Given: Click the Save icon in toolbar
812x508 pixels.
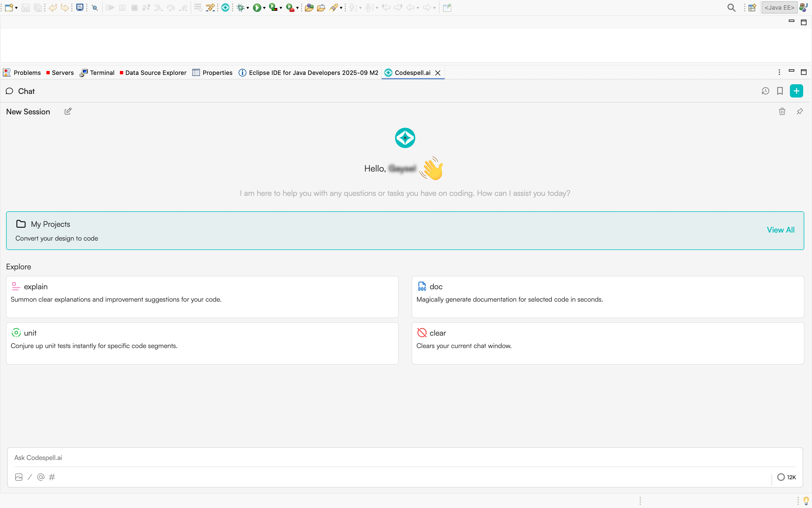Looking at the screenshot, I should (25, 7).
